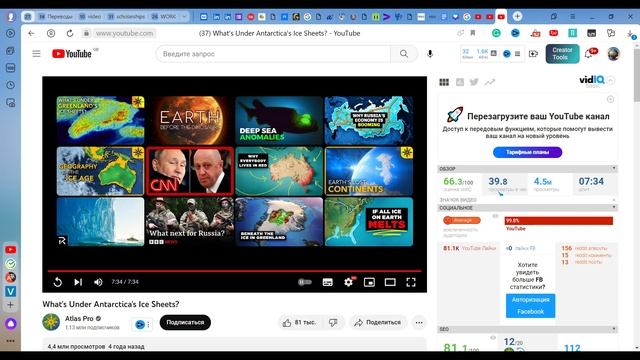The width and height of the screenshot is (640, 360).
Task: Open 'What next for Russia?' BBC video
Action: (x=190, y=222)
